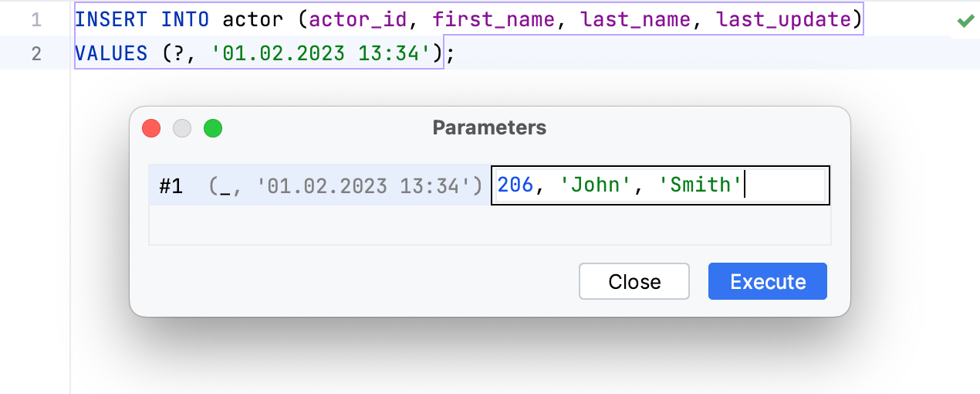The image size is (980, 394).
Task: Click the parameter preview text in row #1
Action: [x=346, y=185]
